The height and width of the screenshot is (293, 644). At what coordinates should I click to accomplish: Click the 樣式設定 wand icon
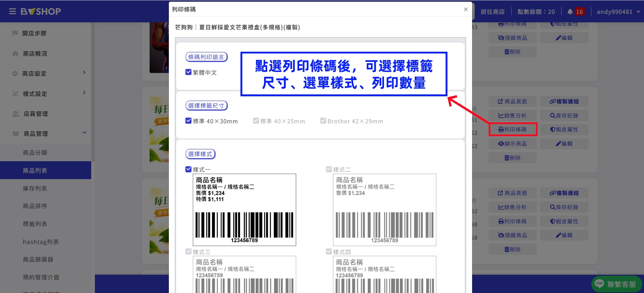[x=15, y=94]
